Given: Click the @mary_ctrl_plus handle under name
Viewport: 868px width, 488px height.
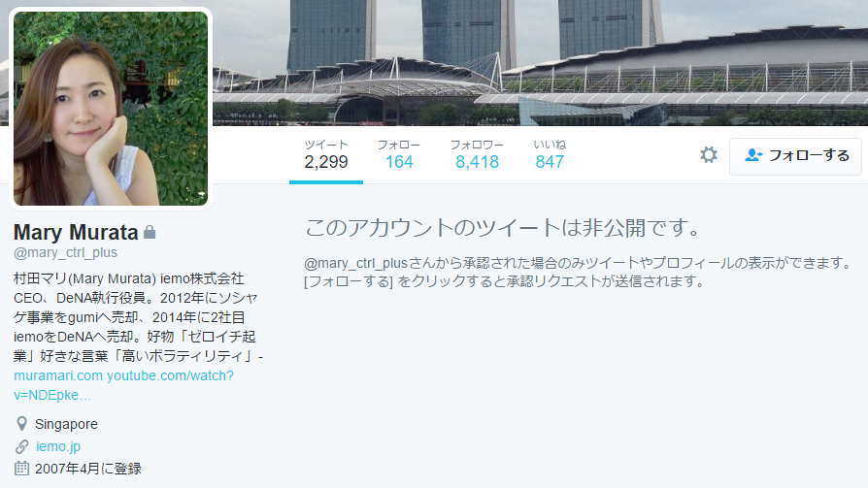Looking at the screenshot, I should click(65, 253).
